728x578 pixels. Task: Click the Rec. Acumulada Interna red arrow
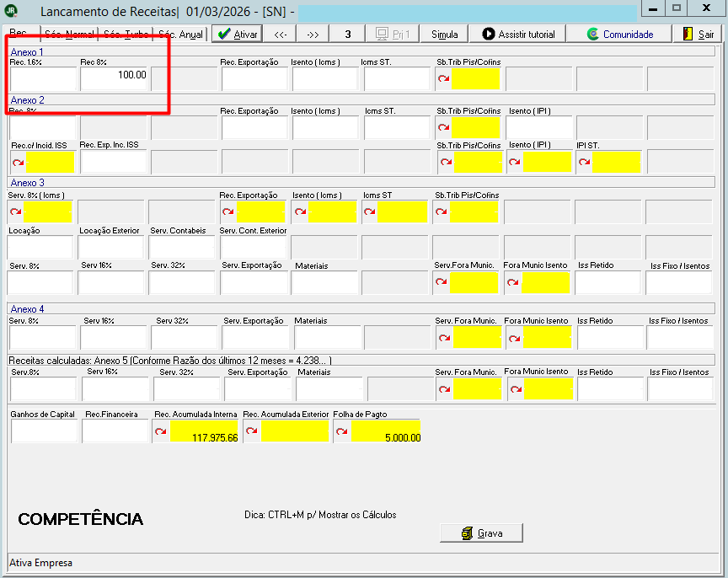point(161,431)
